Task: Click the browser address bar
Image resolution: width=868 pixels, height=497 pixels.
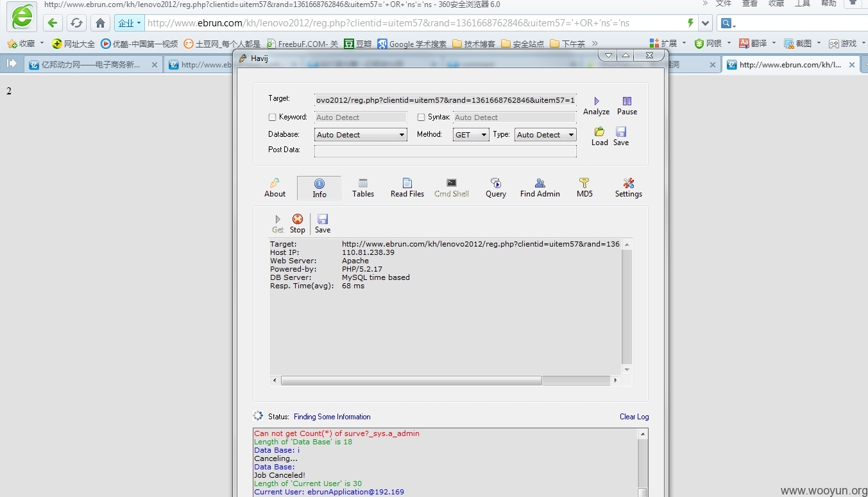Action: [414, 23]
